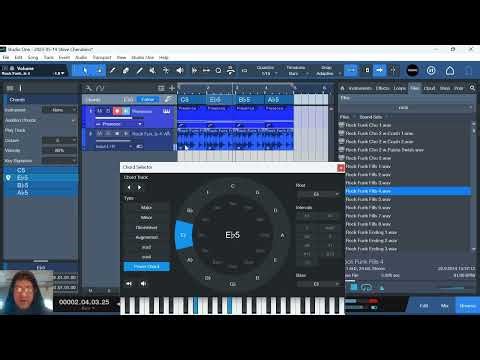Toggle Chord Selector speaker audition icon
The width and height of the screenshot is (480, 360).
point(143,284)
